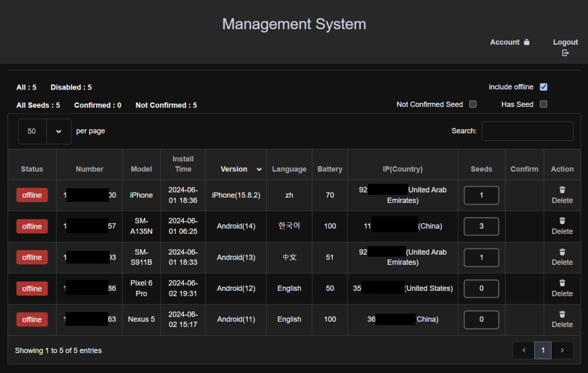The width and height of the screenshot is (588, 373).
Task: Click the trash icon for SM-S911B device
Action: pos(562,252)
